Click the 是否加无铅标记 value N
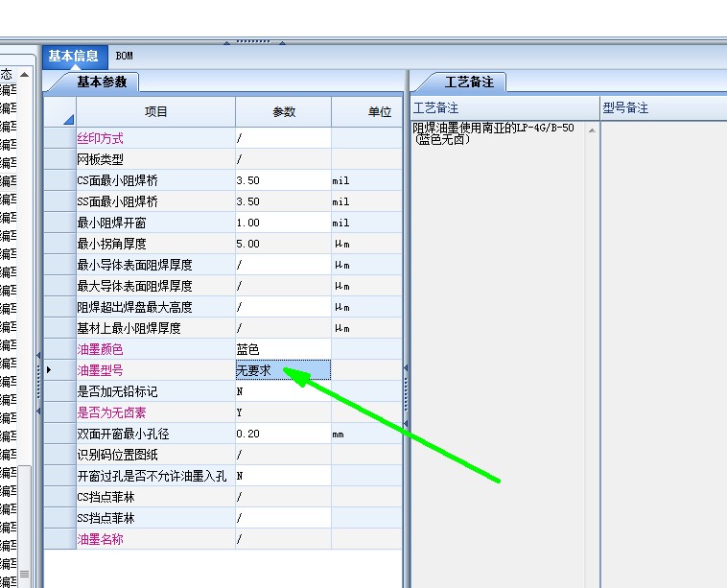 [x=283, y=391]
